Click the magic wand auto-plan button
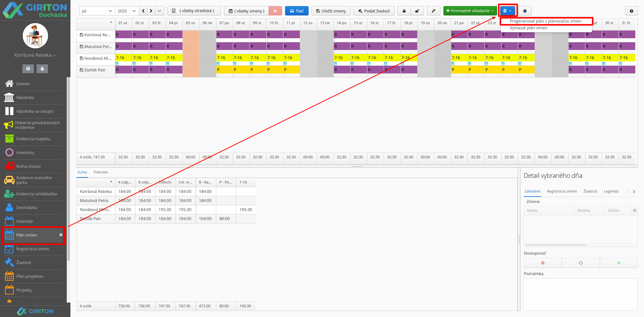The width and height of the screenshot is (644, 317). pos(433,11)
